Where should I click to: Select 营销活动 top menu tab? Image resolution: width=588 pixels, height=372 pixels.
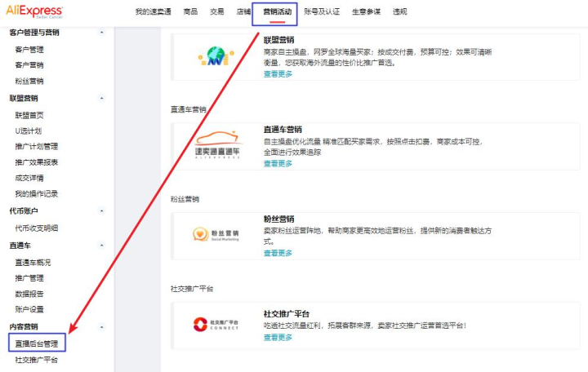277,11
